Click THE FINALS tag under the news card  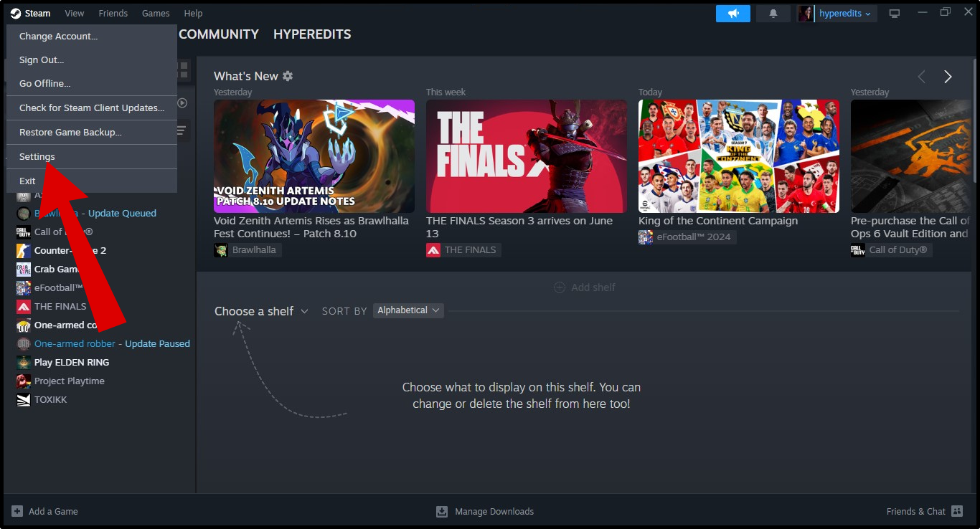pyautogui.click(x=463, y=250)
